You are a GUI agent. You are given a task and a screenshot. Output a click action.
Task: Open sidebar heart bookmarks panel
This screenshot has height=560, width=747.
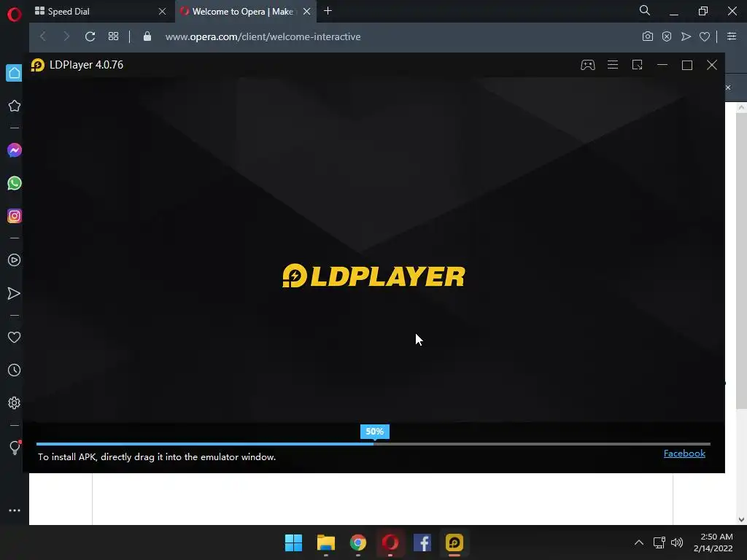(15, 337)
